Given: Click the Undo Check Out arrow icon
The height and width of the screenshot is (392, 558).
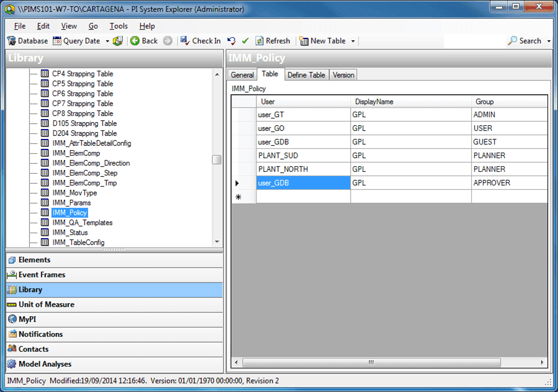Looking at the screenshot, I should click(232, 41).
